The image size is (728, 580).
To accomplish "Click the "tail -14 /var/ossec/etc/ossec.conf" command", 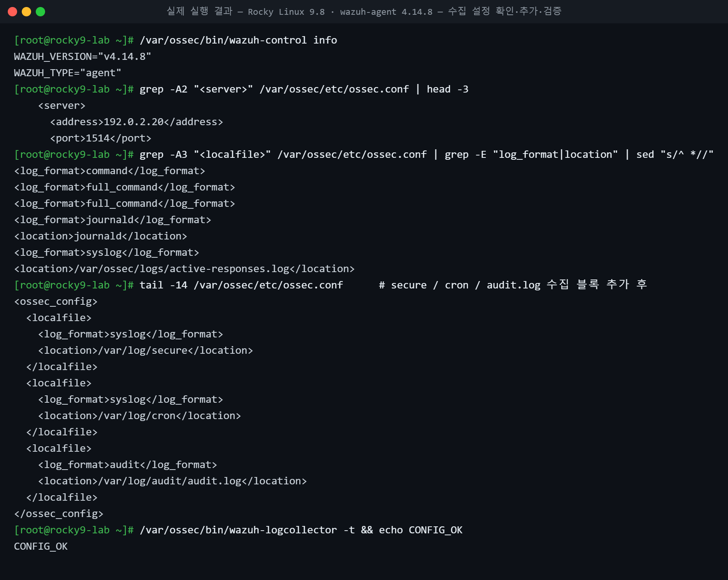I will pos(241,285).
